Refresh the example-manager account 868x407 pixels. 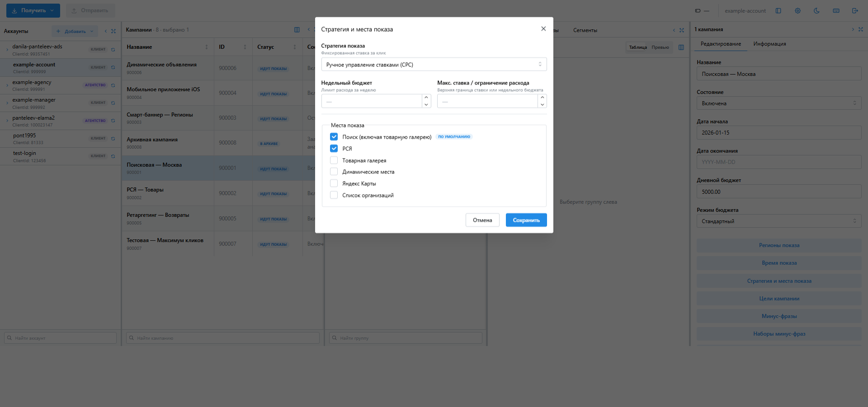113,103
